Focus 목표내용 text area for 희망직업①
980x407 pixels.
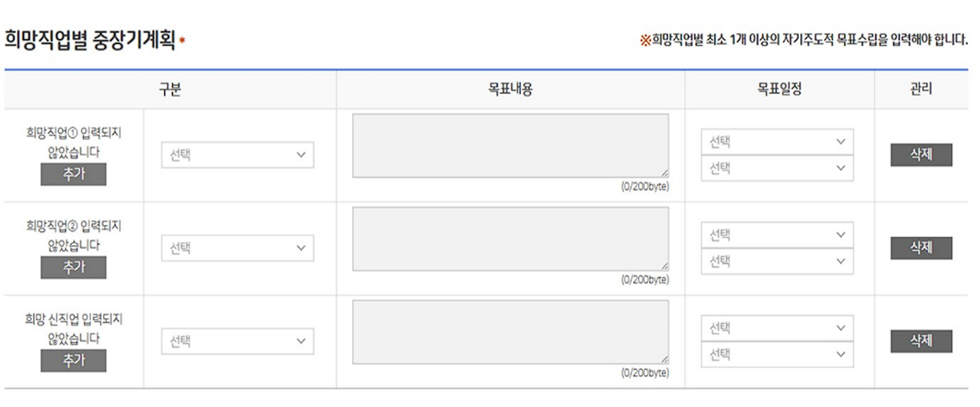[x=510, y=145]
